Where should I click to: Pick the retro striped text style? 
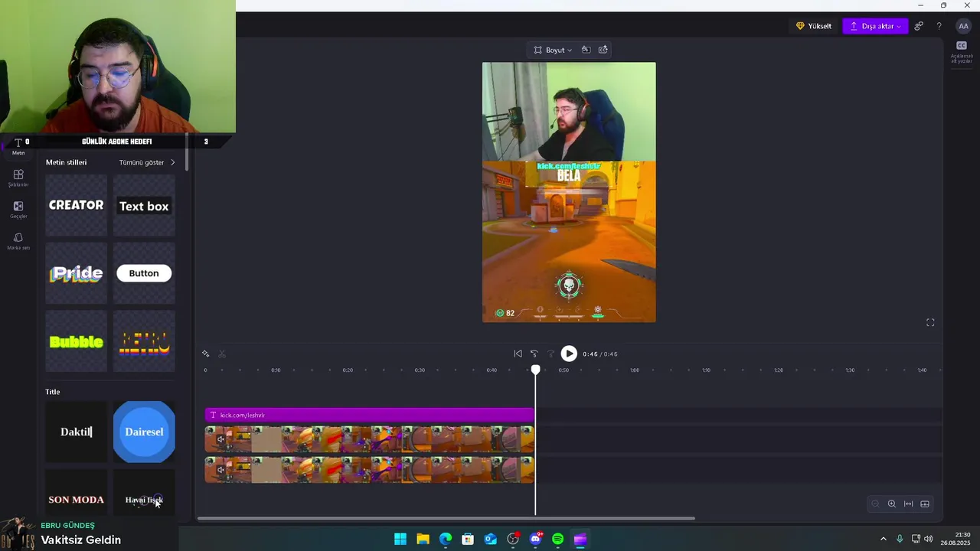144,341
